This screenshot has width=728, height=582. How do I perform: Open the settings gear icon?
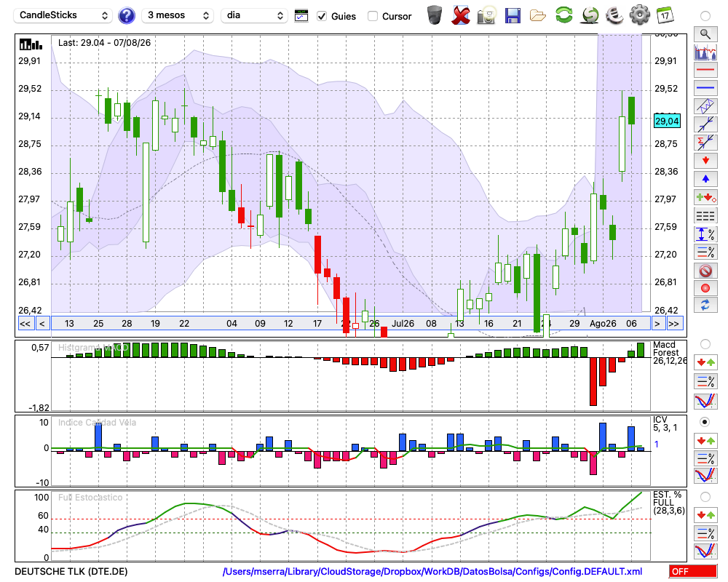click(x=639, y=15)
